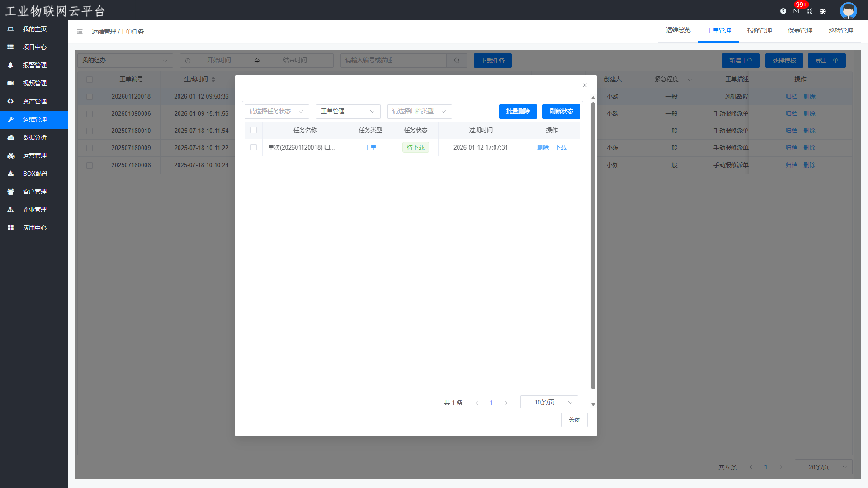The width and height of the screenshot is (868, 488).
Task: Open 视频管理 from the sidebar
Action: tap(34, 83)
